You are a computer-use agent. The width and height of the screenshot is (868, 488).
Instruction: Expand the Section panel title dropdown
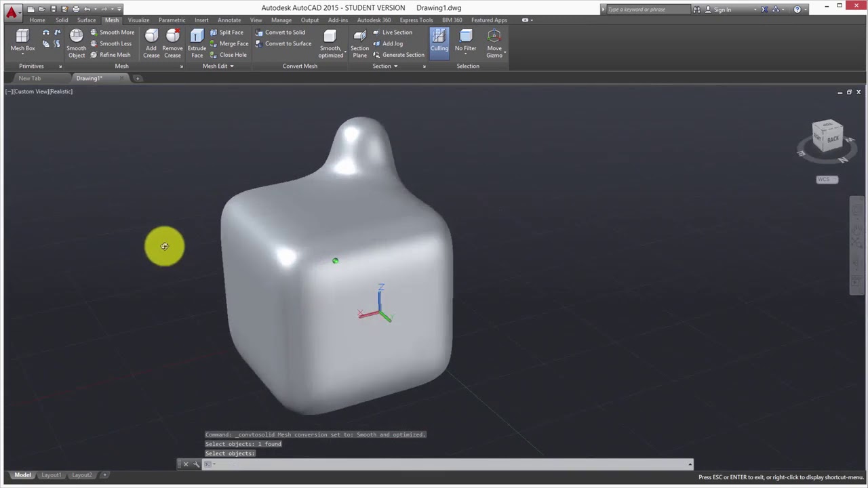click(x=385, y=66)
